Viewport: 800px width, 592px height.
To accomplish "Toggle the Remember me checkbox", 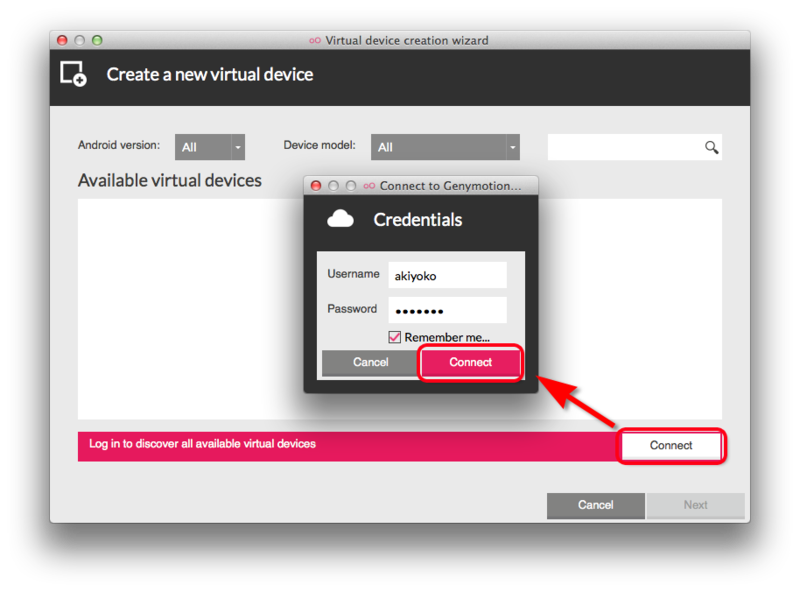I will 394,337.
